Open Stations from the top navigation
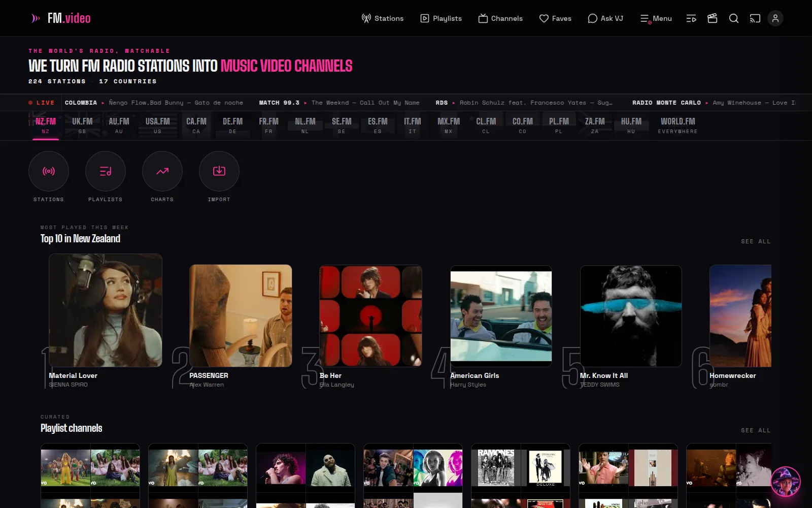 382,18
